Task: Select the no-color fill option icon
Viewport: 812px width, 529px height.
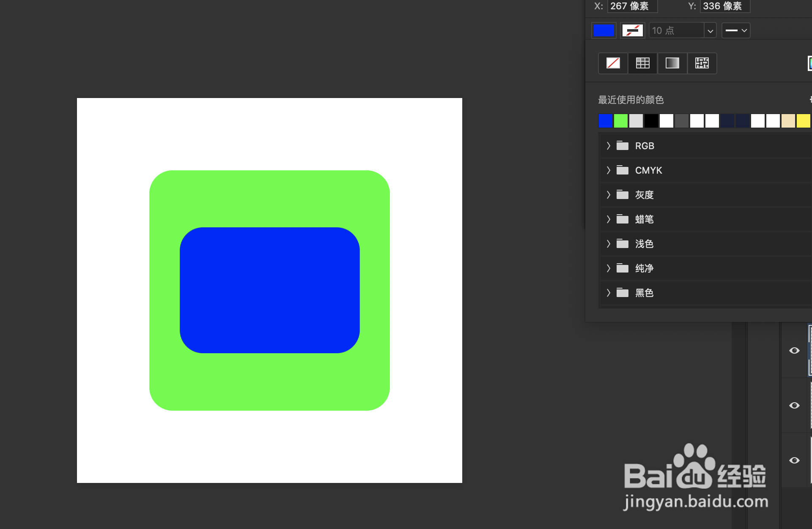Action: [x=613, y=63]
